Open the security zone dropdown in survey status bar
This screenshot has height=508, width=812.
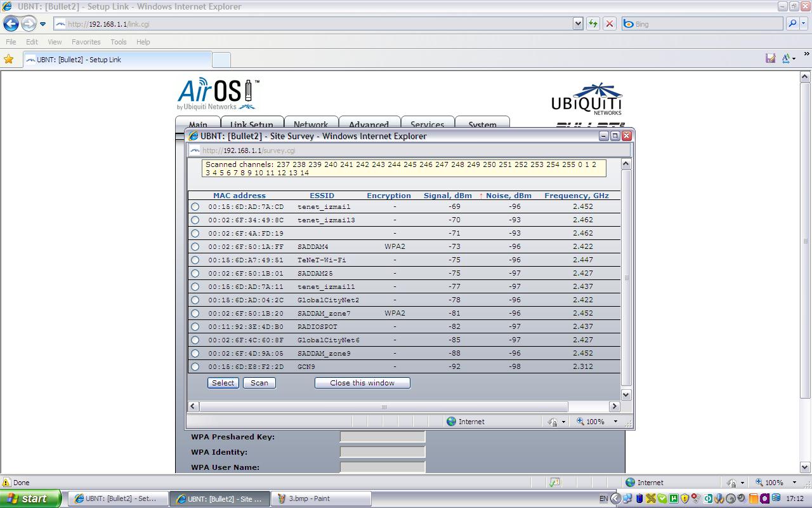[x=563, y=422]
